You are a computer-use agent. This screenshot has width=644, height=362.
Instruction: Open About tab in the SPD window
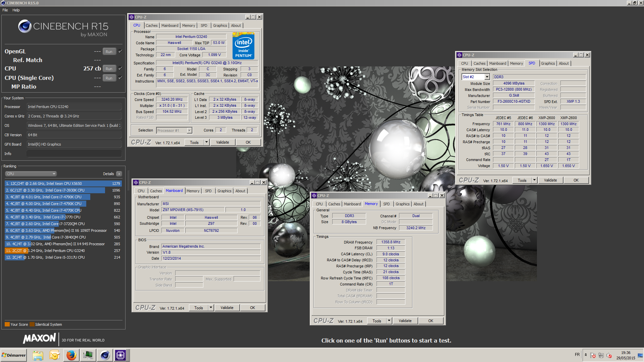click(x=564, y=63)
